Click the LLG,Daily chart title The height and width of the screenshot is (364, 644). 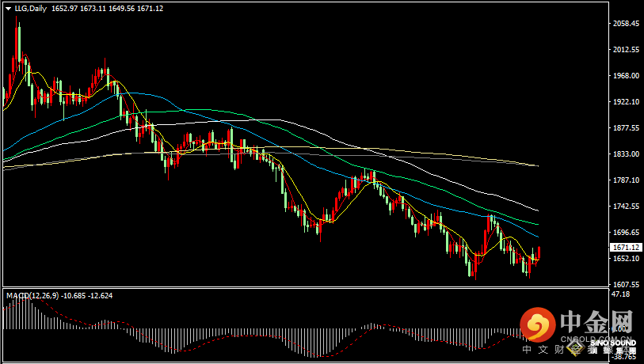(32, 8)
